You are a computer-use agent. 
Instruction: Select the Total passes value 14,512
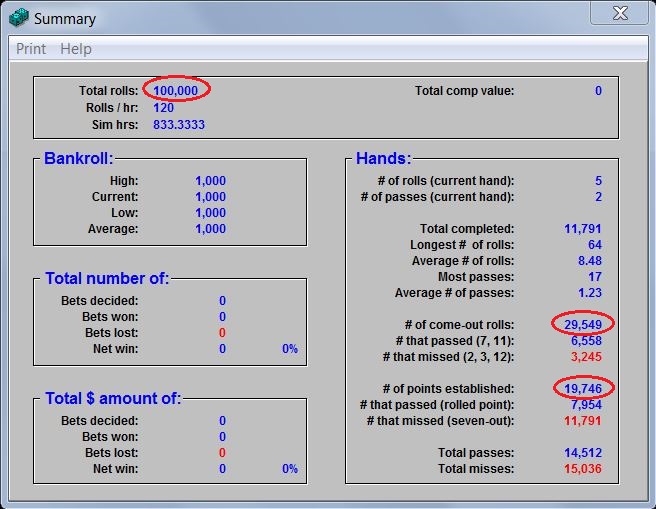[x=582, y=453]
